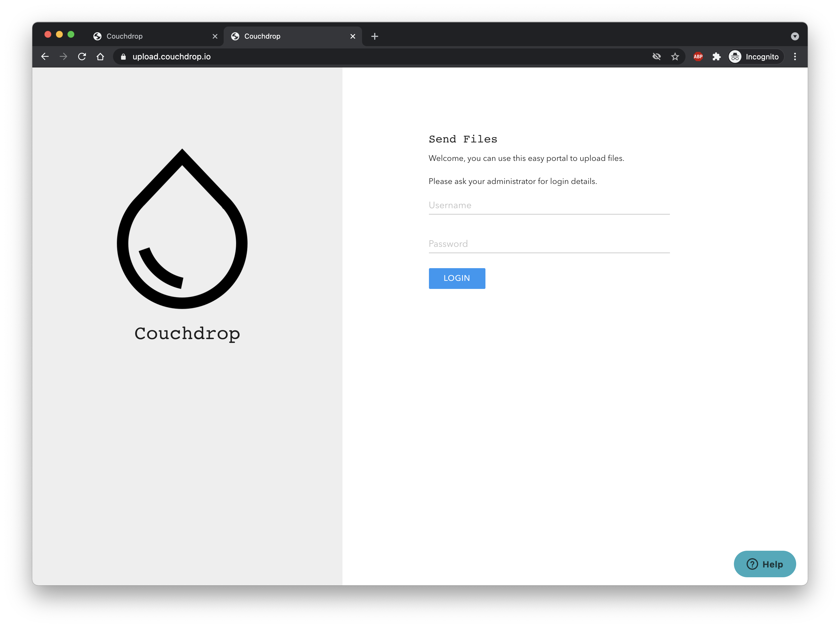The image size is (840, 628).
Task: Click 'Please ask your administrator for login details'
Action: click(513, 182)
